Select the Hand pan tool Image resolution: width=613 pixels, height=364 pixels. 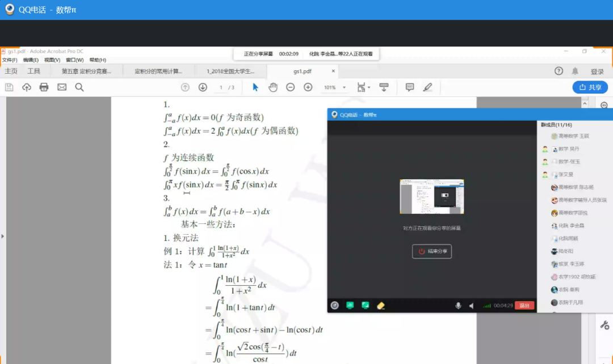tap(273, 87)
